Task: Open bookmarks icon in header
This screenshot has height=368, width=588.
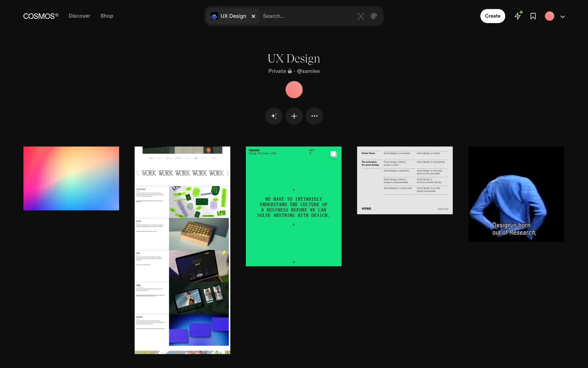Action: pos(533,16)
